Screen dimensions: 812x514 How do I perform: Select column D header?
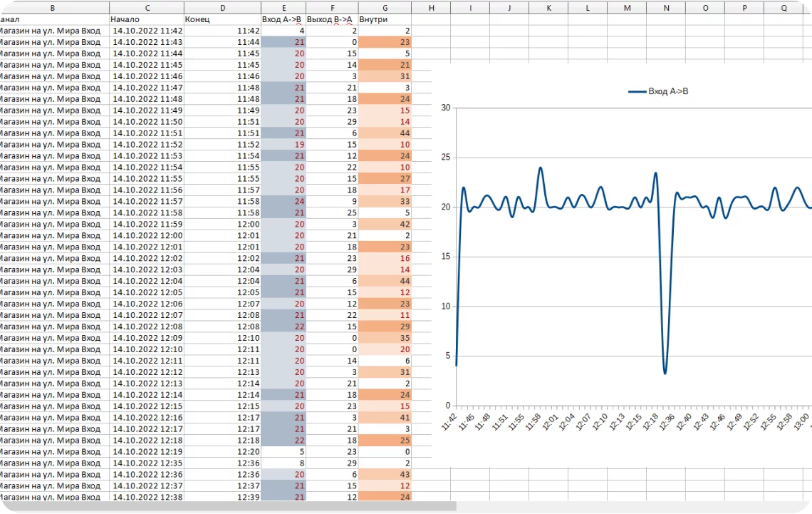click(x=223, y=8)
